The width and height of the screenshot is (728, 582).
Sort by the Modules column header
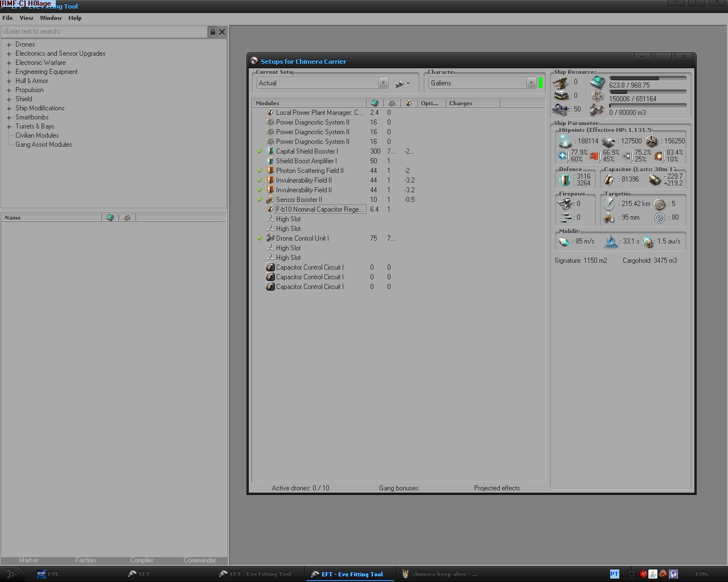[310, 103]
